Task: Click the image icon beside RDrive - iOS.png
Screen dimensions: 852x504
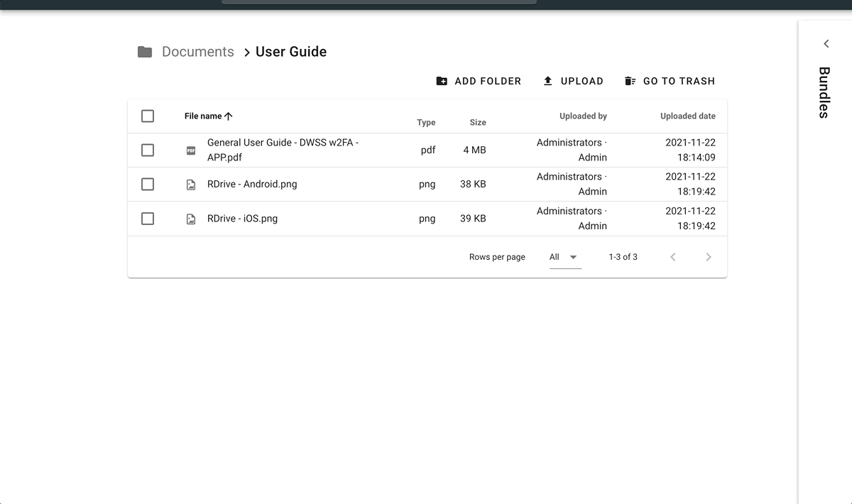Action: tap(190, 219)
